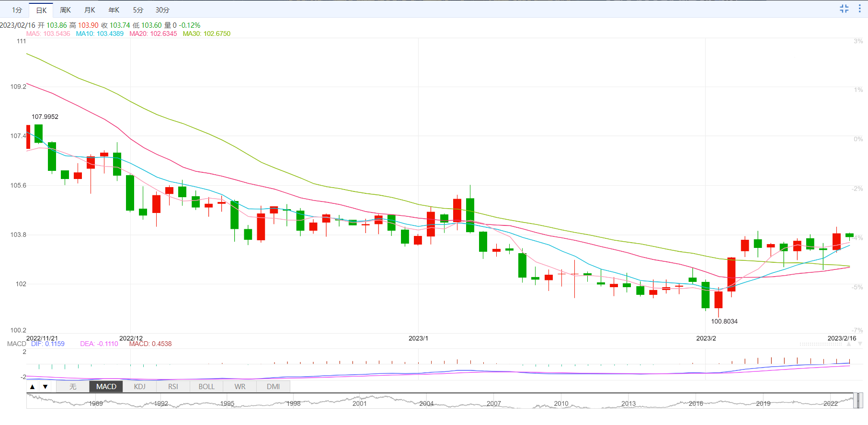
Task: Click the gray down arrow under 2023/2/16
Action: click(860, 344)
